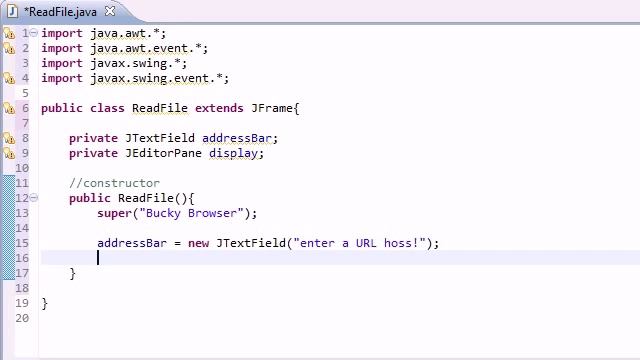Viewport: 640px width, 360px height.
Task: Click the ReadFile class name on line 6
Action: coord(160,109)
